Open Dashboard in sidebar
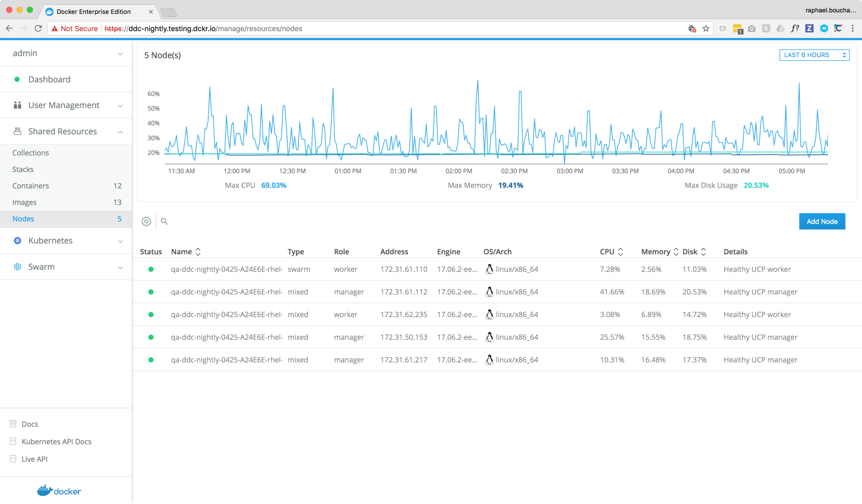Viewport: 862px width, 504px height. tap(66, 79)
